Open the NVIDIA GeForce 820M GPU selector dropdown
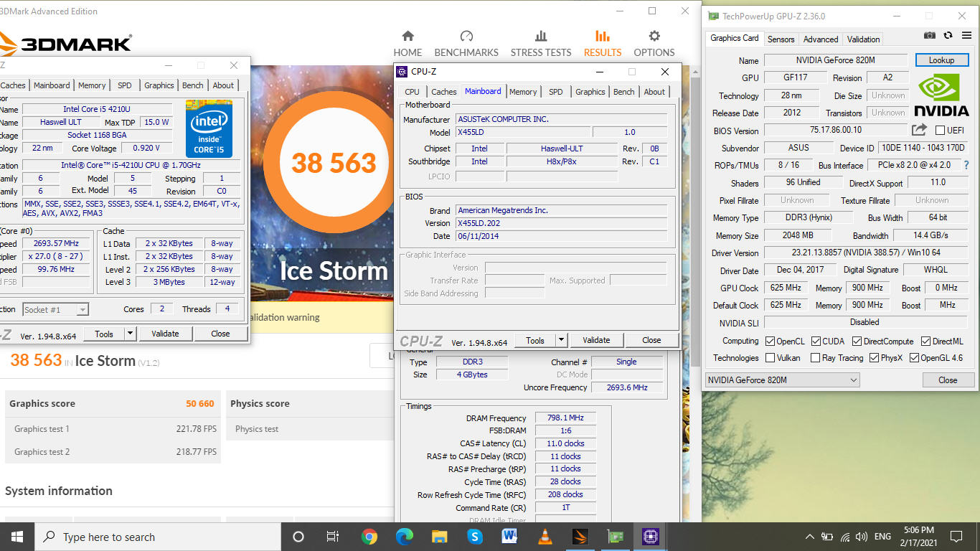The height and width of the screenshot is (551, 980). click(782, 380)
